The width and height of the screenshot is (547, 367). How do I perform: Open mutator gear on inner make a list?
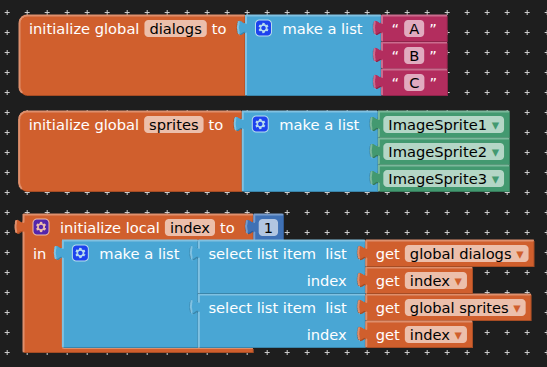pyautogui.click(x=81, y=253)
